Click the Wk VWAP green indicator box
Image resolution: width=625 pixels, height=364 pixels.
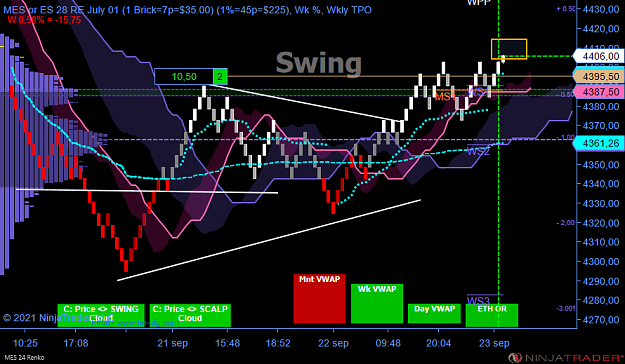coord(377,303)
